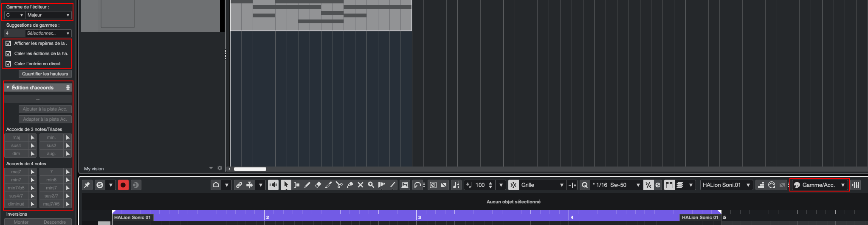Viewport: 868px width, 225px height.
Task: Select the Zoom magnifier tool
Action: (x=371, y=185)
